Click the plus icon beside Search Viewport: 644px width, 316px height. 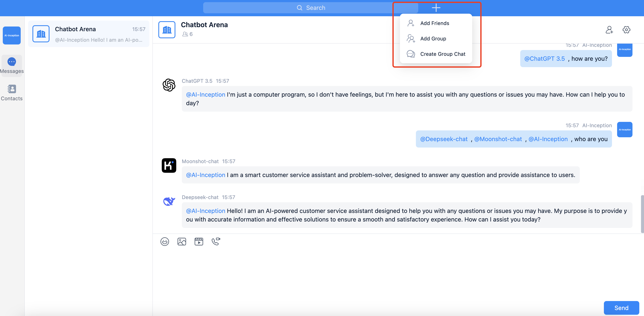(x=436, y=8)
